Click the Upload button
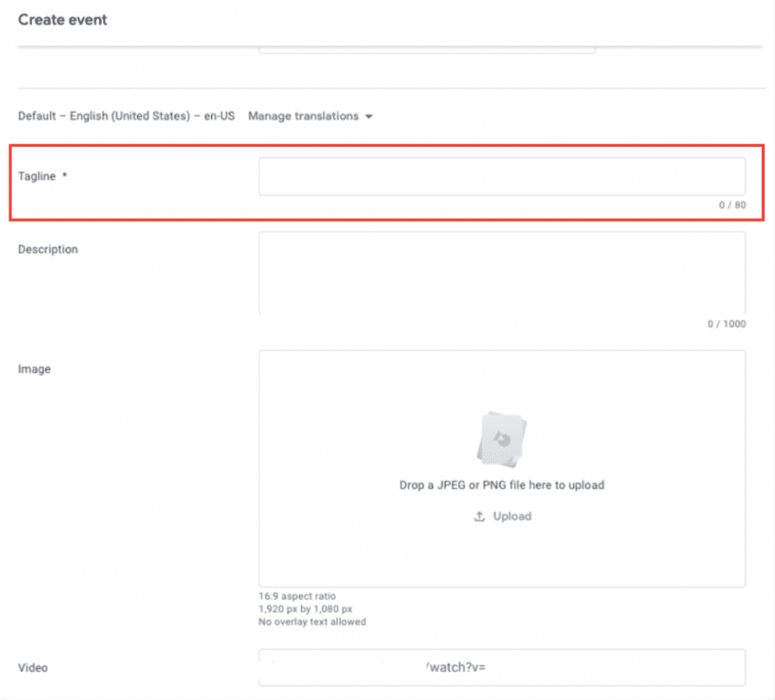Viewport: 775px width, 700px height. (x=502, y=516)
